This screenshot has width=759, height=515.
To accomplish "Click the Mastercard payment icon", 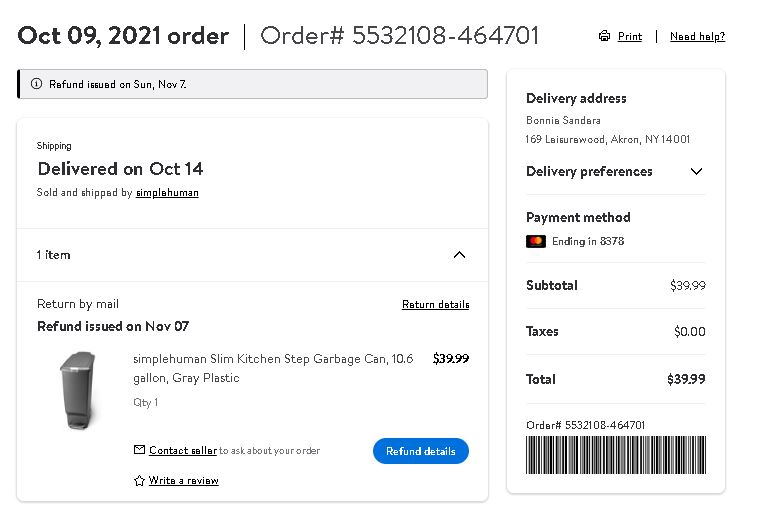I will click(536, 241).
